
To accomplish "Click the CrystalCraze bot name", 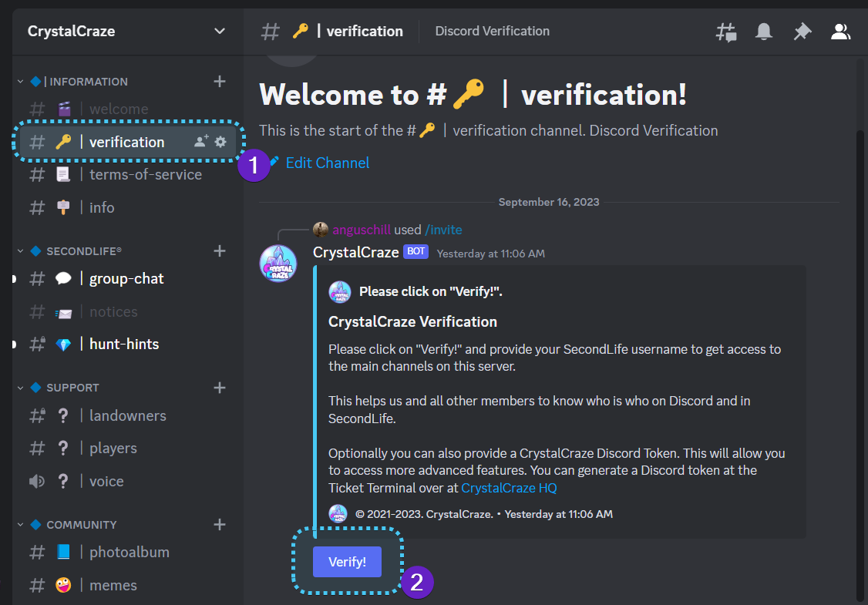I will [355, 253].
